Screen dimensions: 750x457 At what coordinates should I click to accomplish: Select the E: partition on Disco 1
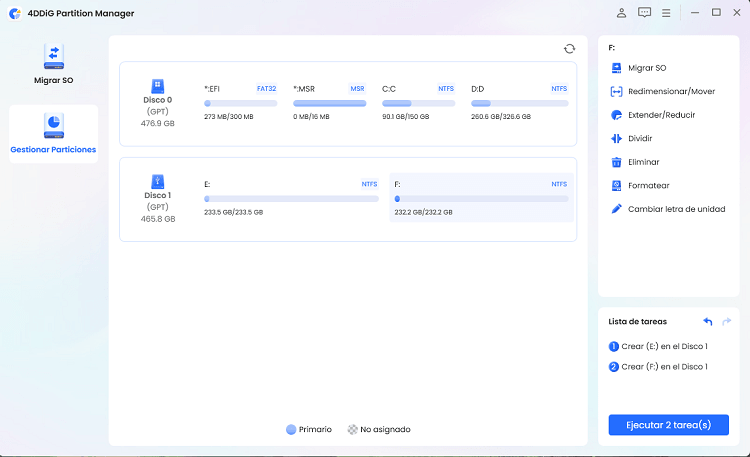291,198
